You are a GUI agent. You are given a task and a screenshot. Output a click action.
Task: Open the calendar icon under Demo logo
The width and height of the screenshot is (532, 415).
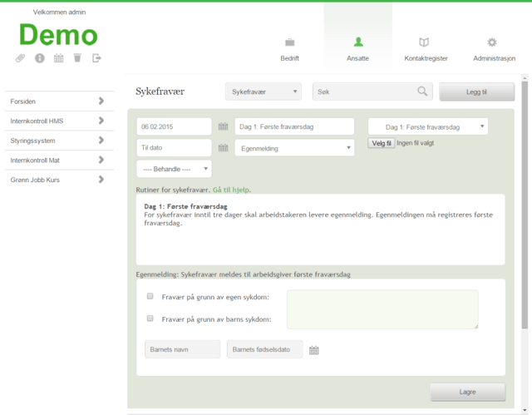(59, 58)
